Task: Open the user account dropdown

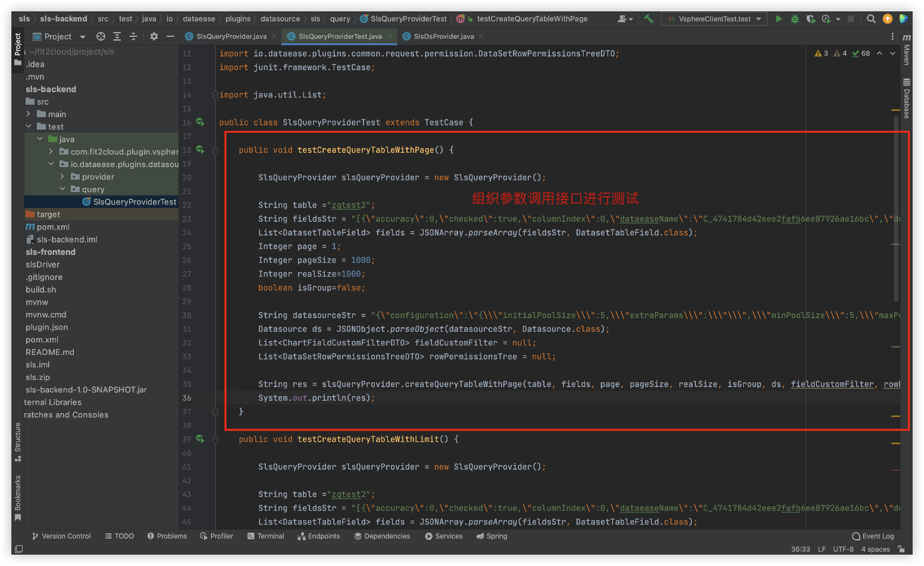Action: click(625, 19)
